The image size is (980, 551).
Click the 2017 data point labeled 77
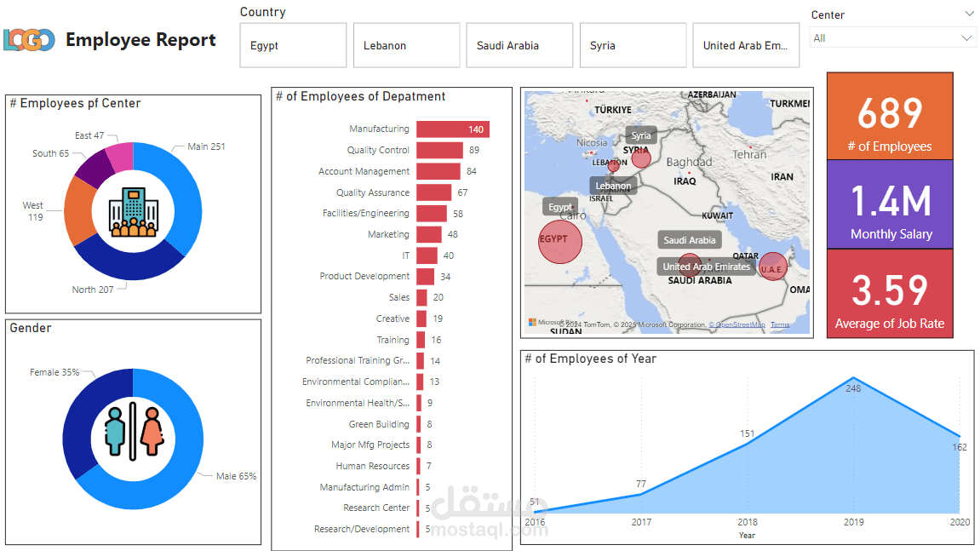point(641,495)
